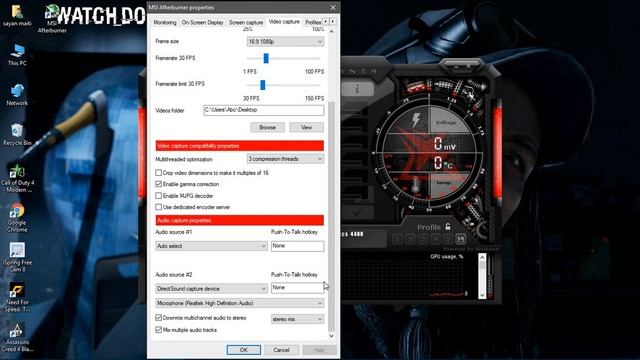Image resolution: width=640 pixels, height=360 pixels.
Task: Confirm settings with the OK button
Action: tap(244, 350)
